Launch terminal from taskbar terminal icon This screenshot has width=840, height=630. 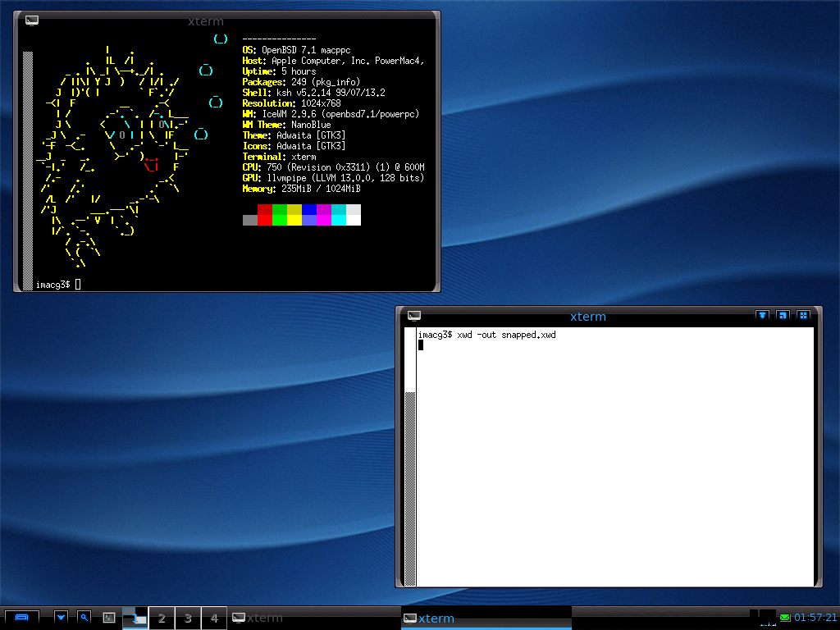(108, 618)
